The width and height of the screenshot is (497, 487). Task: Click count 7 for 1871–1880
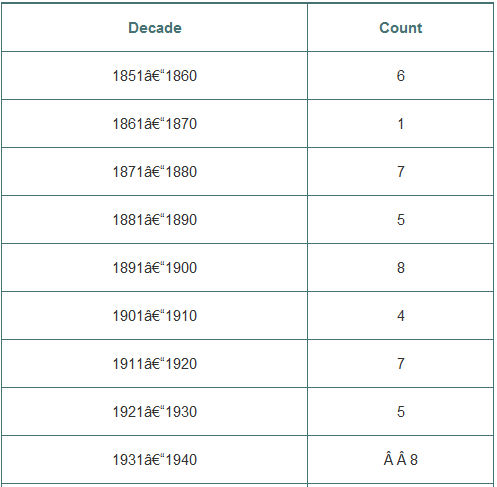[400, 172]
